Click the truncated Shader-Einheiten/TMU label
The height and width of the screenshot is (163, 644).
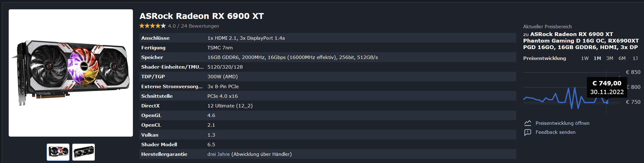[x=172, y=67]
